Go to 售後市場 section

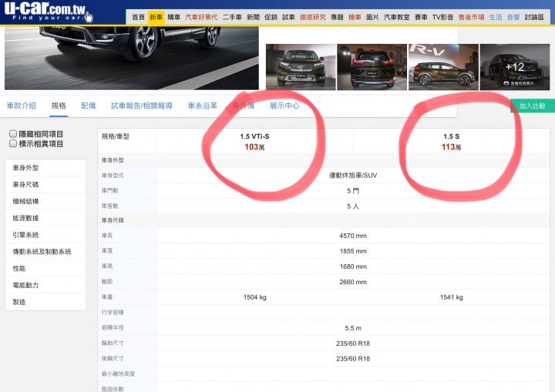click(x=471, y=17)
